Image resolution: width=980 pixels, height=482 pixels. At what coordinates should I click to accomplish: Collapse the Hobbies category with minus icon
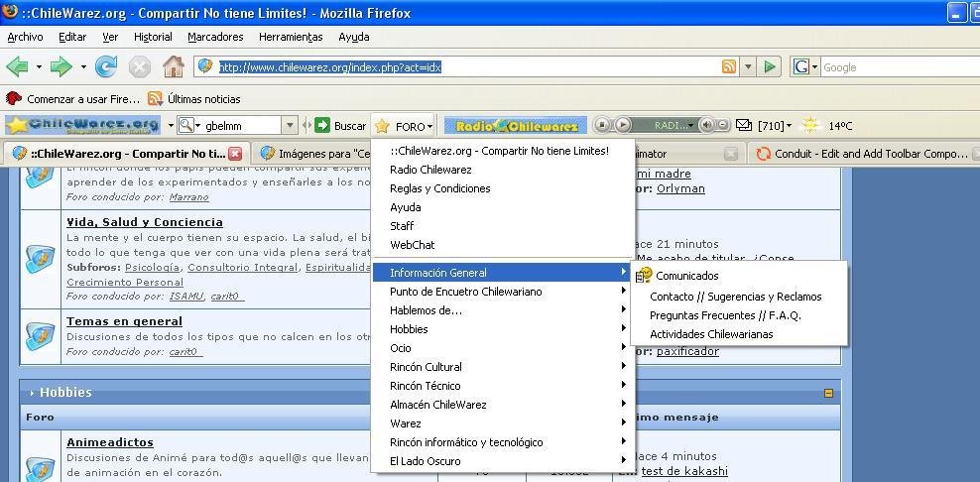click(829, 393)
